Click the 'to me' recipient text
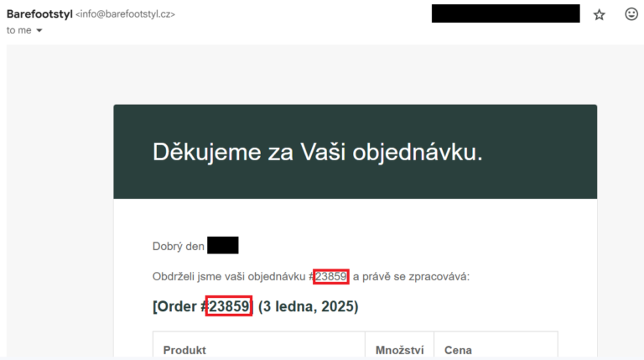The height and width of the screenshot is (360, 644). pyautogui.click(x=19, y=30)
